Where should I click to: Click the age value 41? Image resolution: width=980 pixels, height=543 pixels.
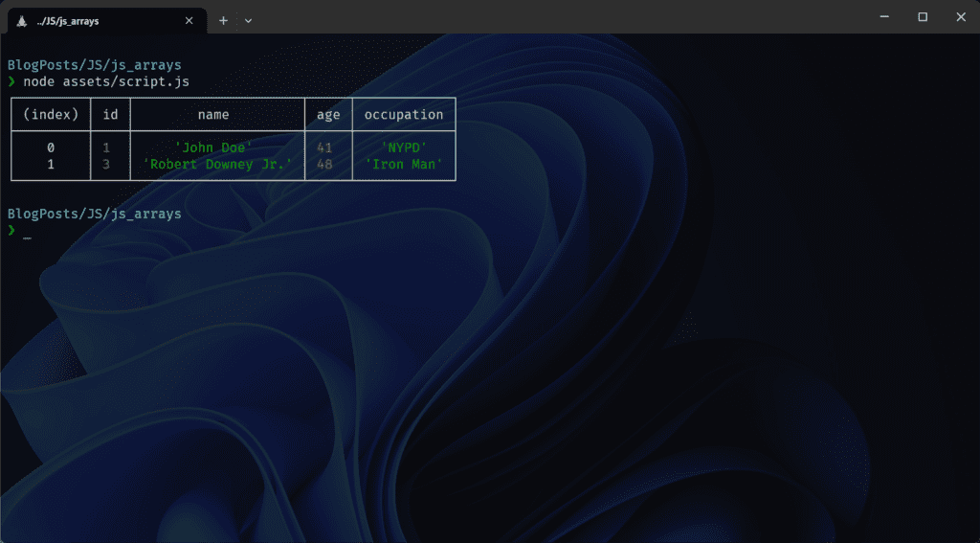pyautogui.click(x=324, y=147)
